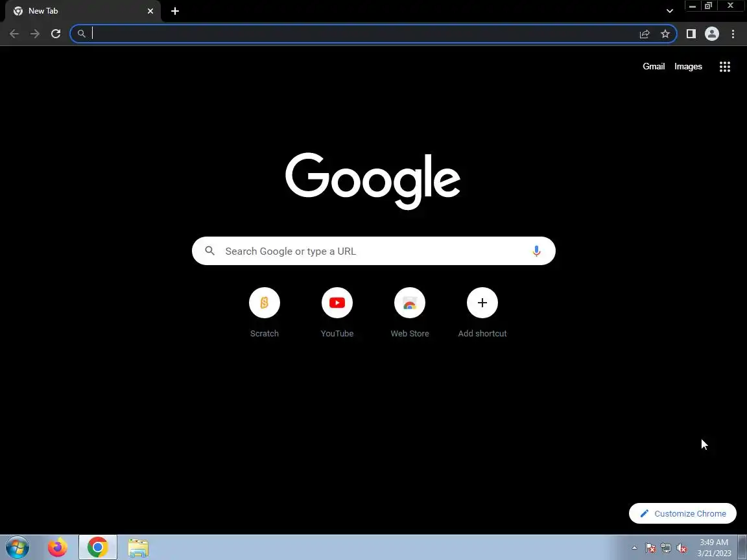This screenshot has height=560, width=747.
Task: Close the New Tab tab
Action: tap(150, 11)
